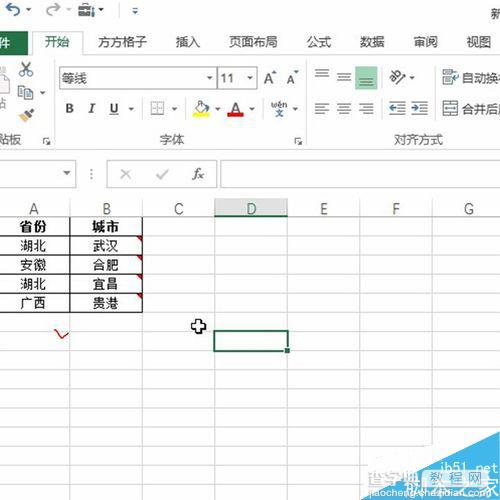Click Decrease Indent icon
500x500 pixels.
click(x=397, y=108)
